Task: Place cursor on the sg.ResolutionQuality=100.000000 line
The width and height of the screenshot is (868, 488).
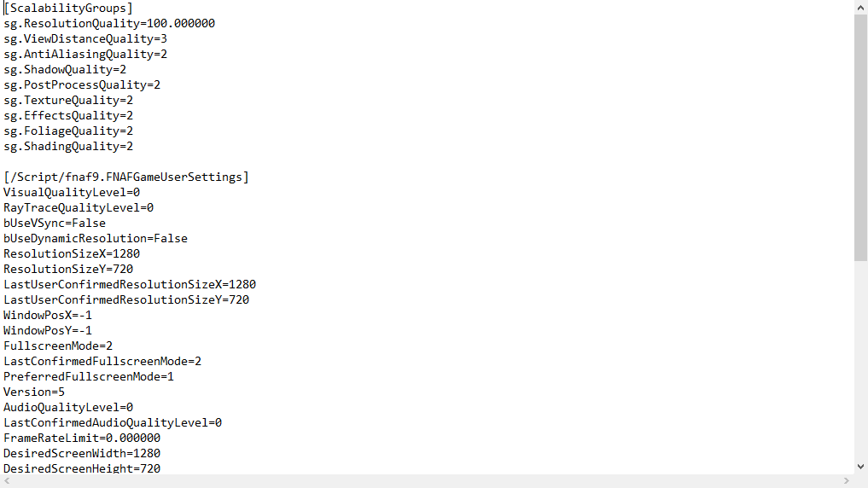Action: (x=109, y=23)
